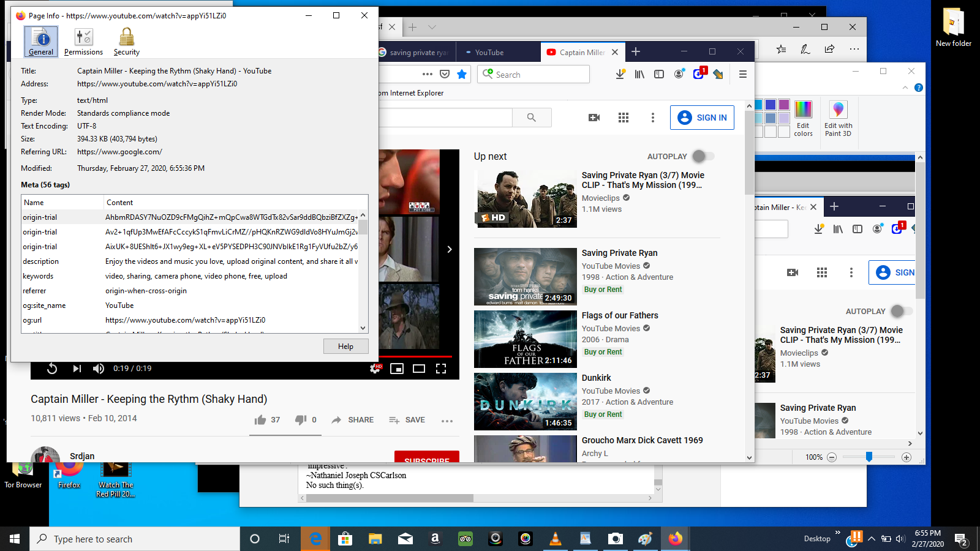Screen dimensions: 980x551
Task: Replay the video
Action: [x=52, y=369]
